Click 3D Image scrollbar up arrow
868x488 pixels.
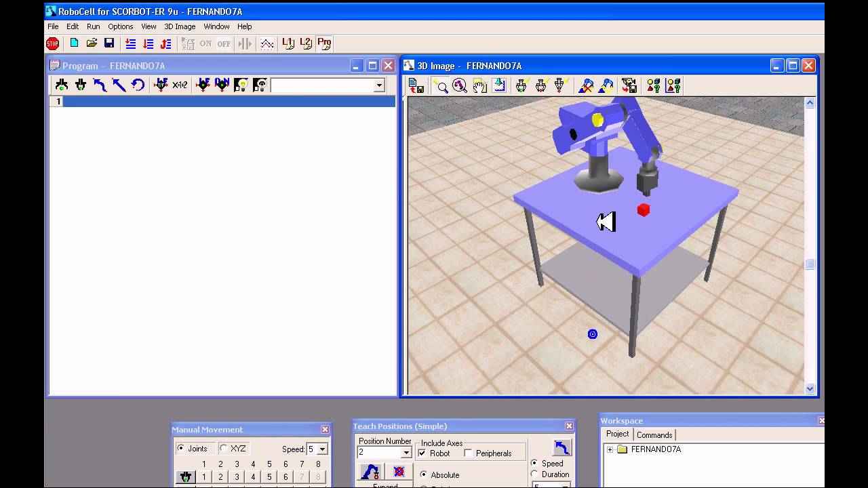tap(810, 102)
